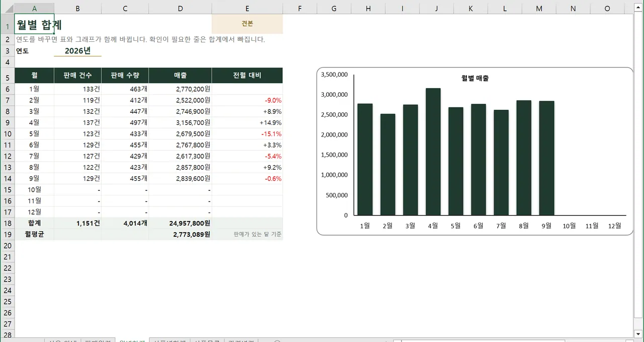Click the 9월 bar in the chart
644x342 pixels.
point(546,158)
